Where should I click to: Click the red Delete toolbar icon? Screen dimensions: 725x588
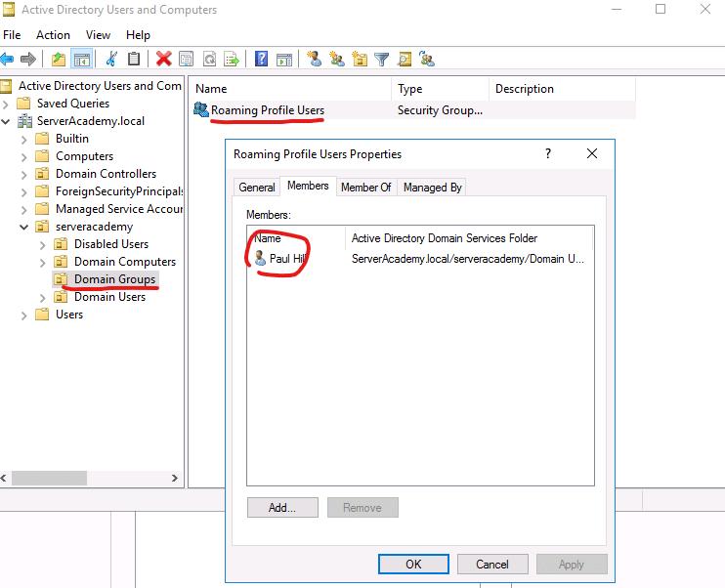pyautogui.click(x=163, y=59)
